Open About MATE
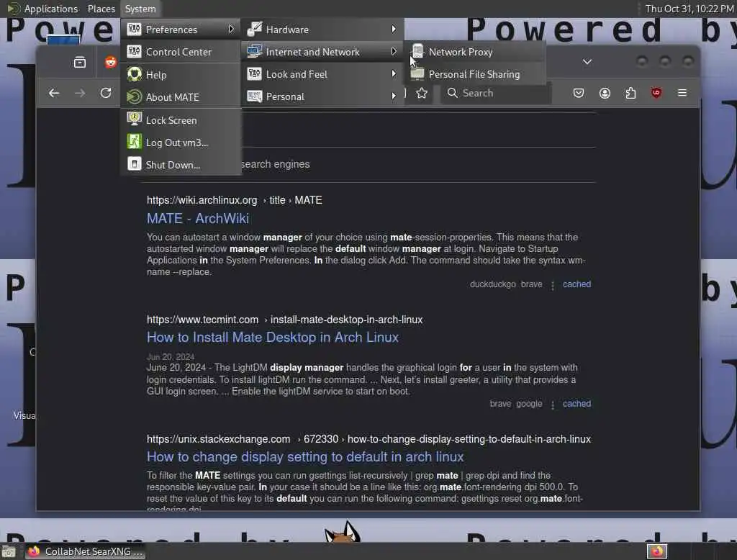737x560 pixels. point(181,97)
